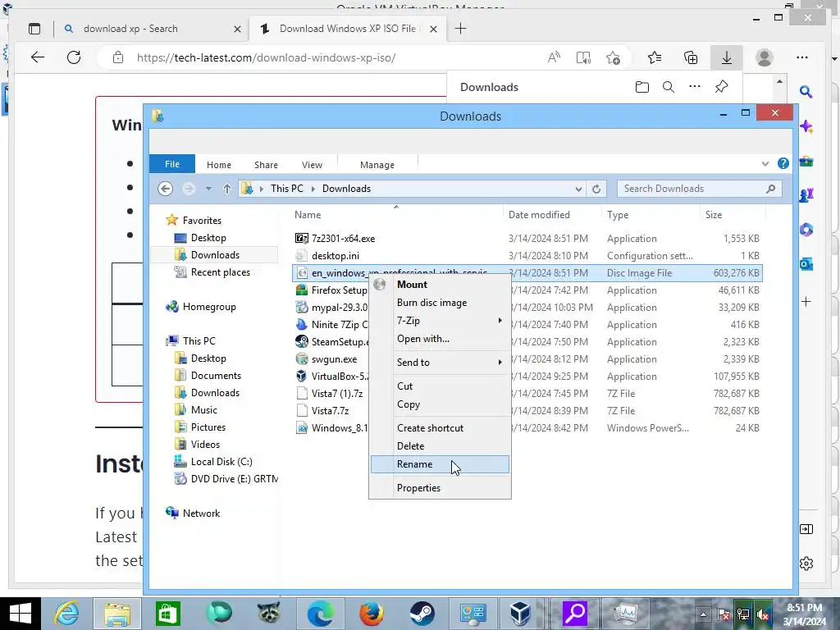Expand the Send to submenu
Image resolution: width=840 pixels, height=630 pixels.
click(x=440, y=363)
